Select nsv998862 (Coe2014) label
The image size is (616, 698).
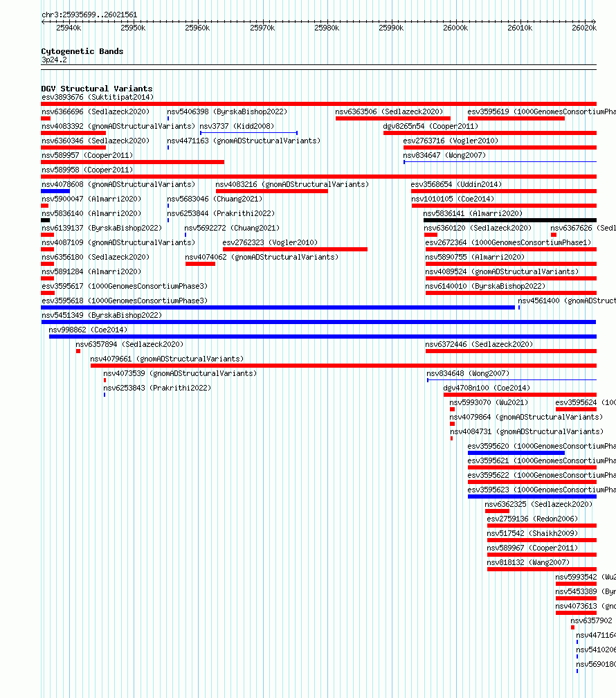click(x=88, y=330)
